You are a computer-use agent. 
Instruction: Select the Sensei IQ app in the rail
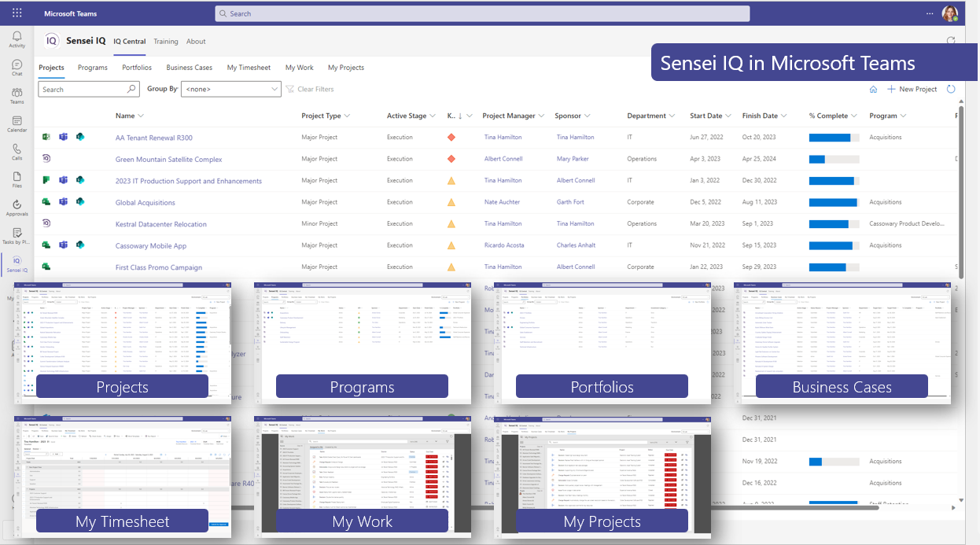click(x=17, y=264)
